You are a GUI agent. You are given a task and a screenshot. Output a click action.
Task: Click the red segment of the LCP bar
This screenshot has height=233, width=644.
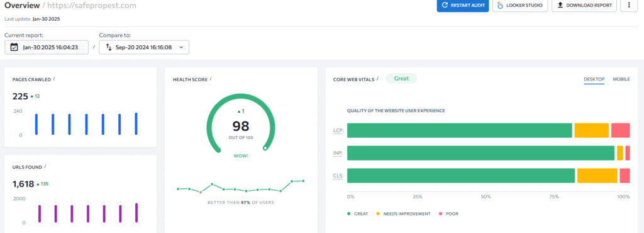click(621, 131)
